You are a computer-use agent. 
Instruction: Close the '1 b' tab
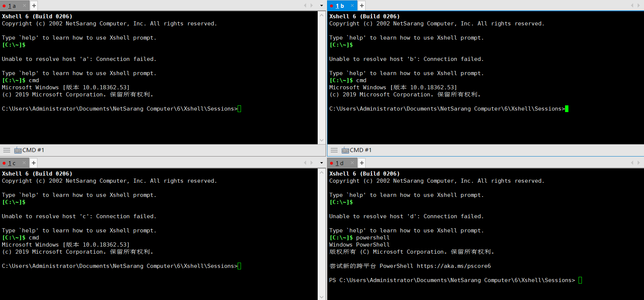352,6
